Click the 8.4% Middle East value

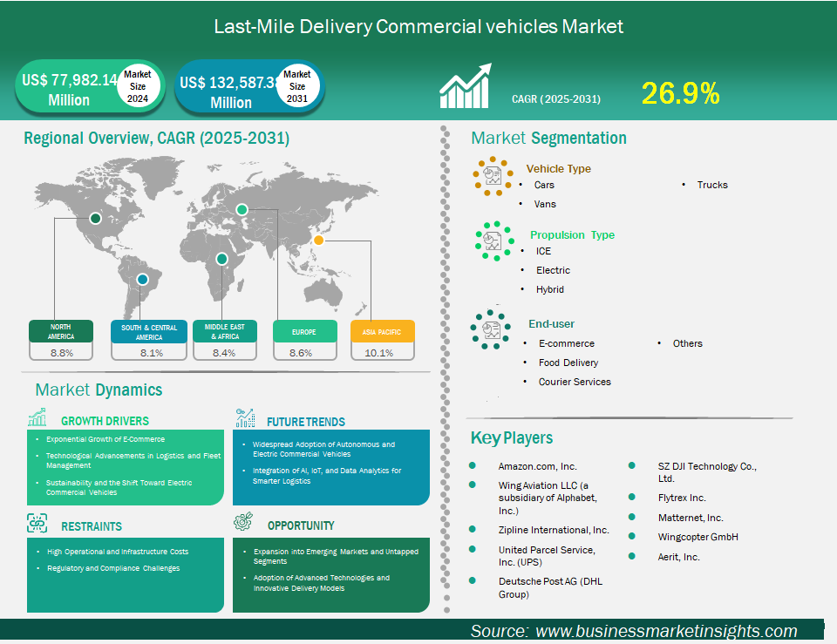(224, 353)
